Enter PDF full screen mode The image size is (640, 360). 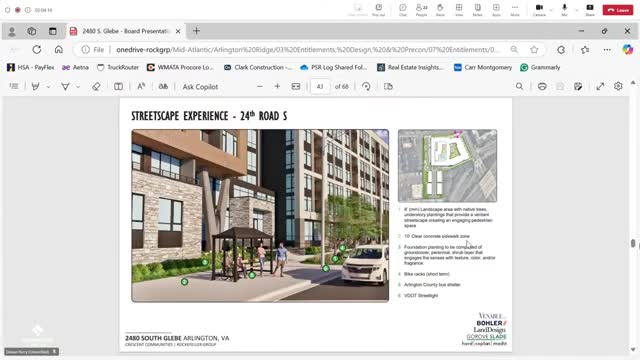[x=600, y=86]
